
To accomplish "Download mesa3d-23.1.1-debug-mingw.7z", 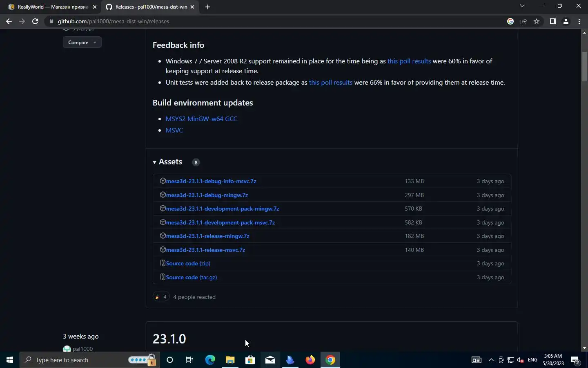I will (x=207, y=195).
